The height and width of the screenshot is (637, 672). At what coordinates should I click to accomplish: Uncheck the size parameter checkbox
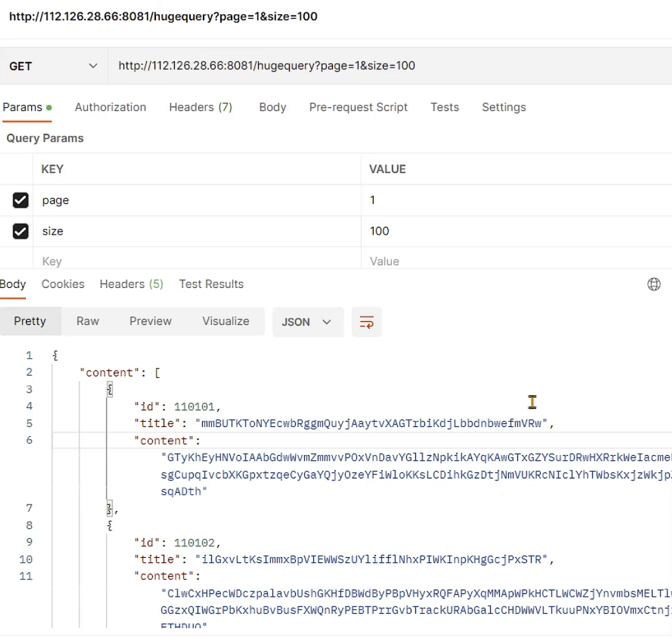pyautogui.click(x=21, y=231)
